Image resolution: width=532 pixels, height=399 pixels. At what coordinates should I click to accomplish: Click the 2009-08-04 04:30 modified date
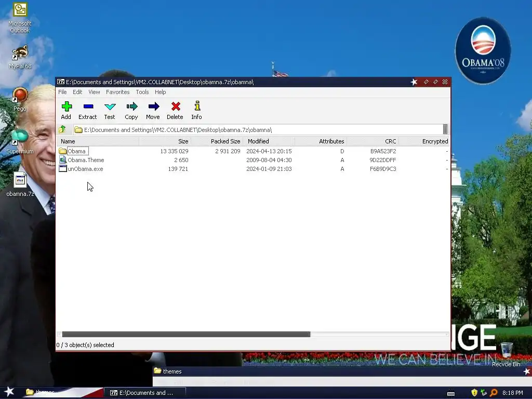[269, 160]
